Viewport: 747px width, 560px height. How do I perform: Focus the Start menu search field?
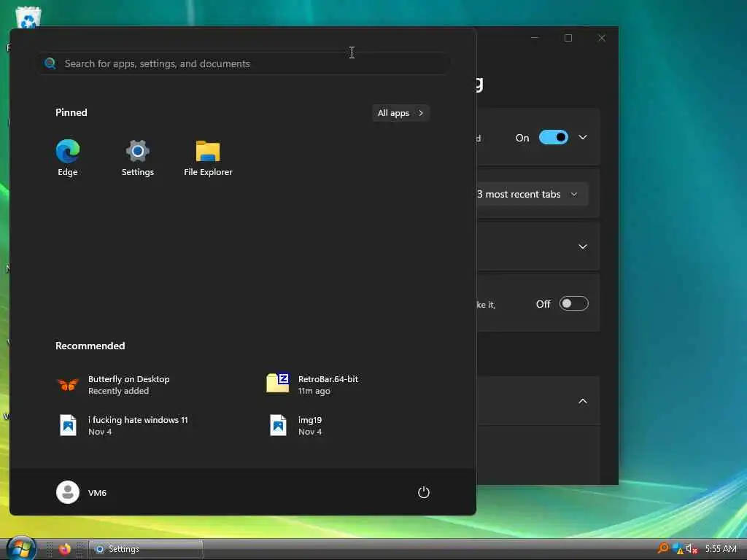pyautogui.click(x=244, y=63)
